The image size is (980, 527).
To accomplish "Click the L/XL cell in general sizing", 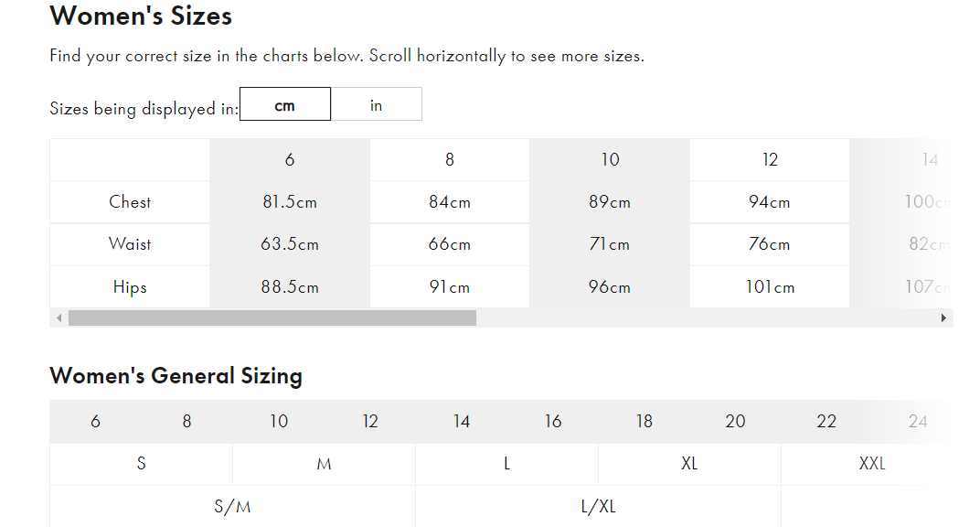I will [x=598, y=506].
